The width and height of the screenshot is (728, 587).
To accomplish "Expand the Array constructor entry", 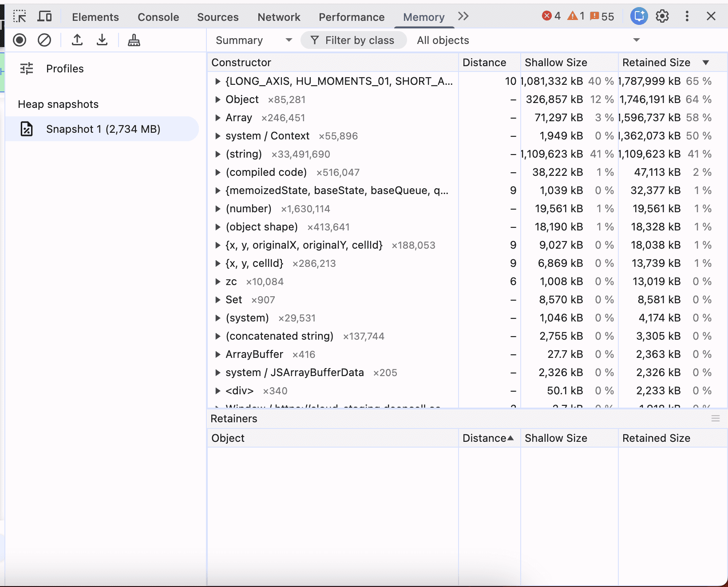I will click(218, 118).
